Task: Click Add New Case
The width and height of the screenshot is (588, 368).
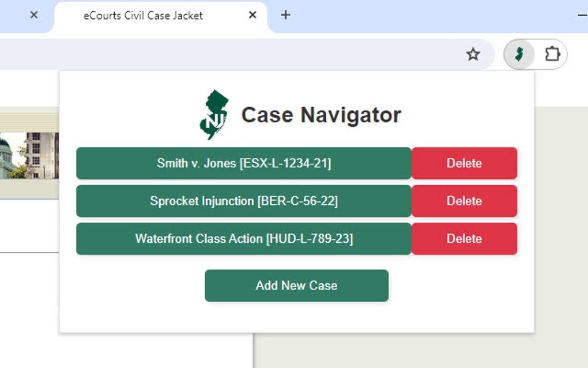Action: coord(296,286)
